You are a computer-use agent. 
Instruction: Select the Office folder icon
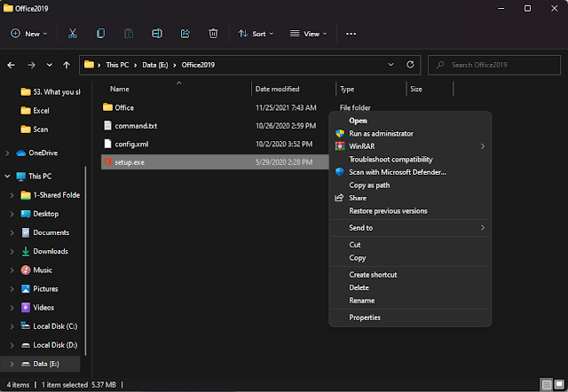(107, 107)
